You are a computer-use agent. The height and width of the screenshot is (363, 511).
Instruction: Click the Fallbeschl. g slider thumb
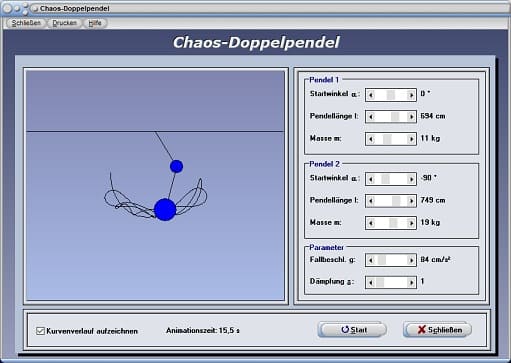pos(382,260)
